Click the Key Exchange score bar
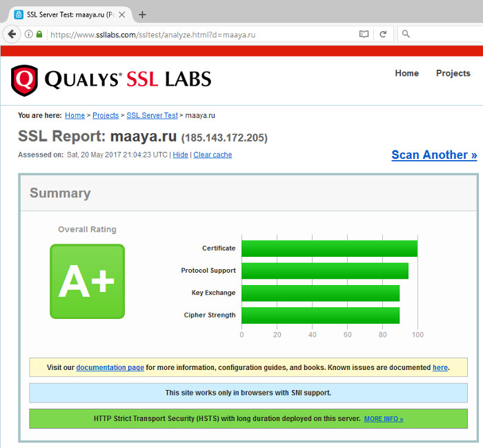This screenshot has height=448, width=483. [x=321, y=293]
